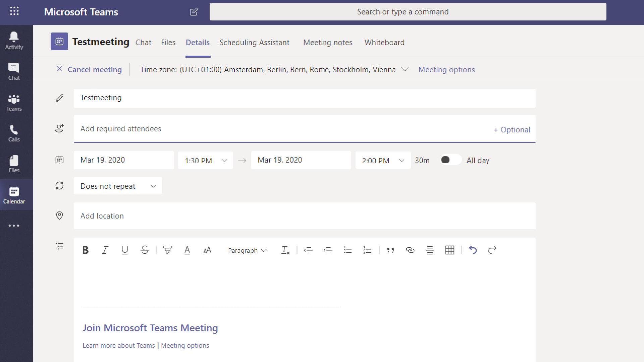This screenshot has width=644, height=362.
Task: Switch to the Scheduling Assistant tab
Action: 254,42
